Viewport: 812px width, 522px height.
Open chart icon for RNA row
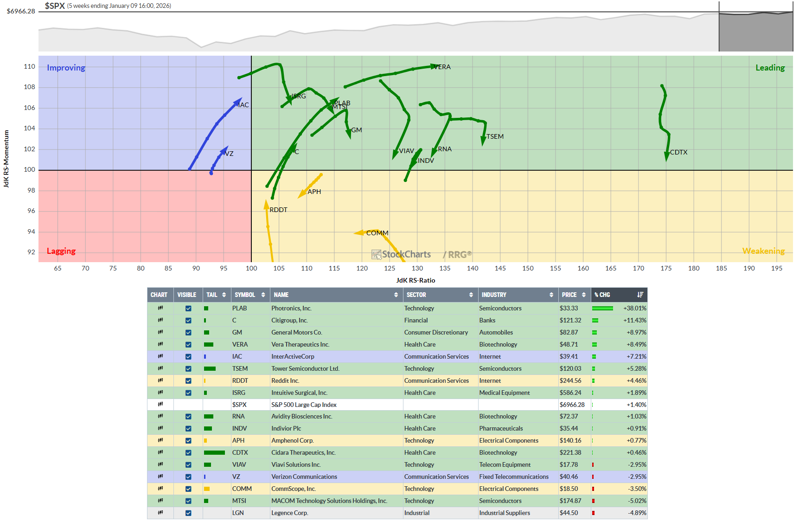pyautogui.click(x=160, y=416)
